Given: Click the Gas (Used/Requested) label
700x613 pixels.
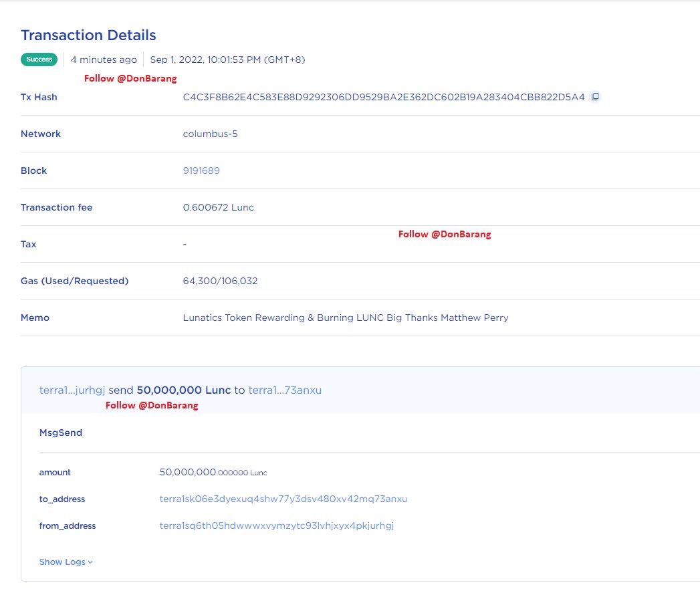Looking at the screenshot, I should click(75, 281).
